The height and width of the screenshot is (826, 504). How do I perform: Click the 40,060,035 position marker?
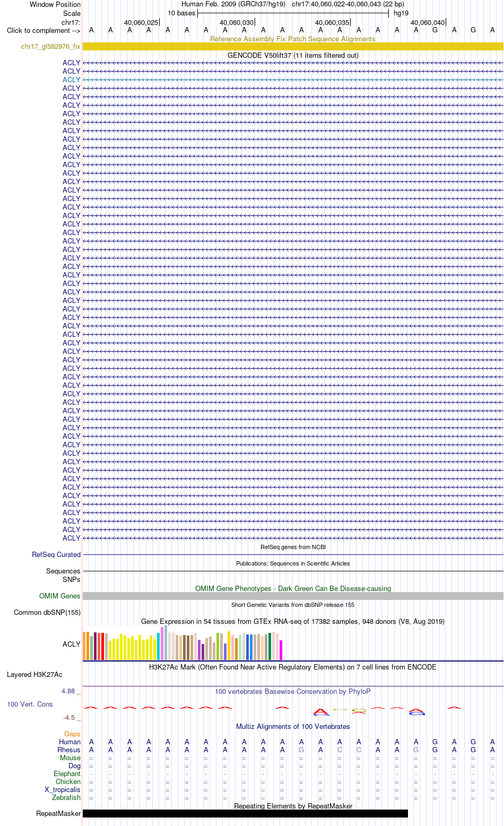pyautogui.click(x=332, y=22)
